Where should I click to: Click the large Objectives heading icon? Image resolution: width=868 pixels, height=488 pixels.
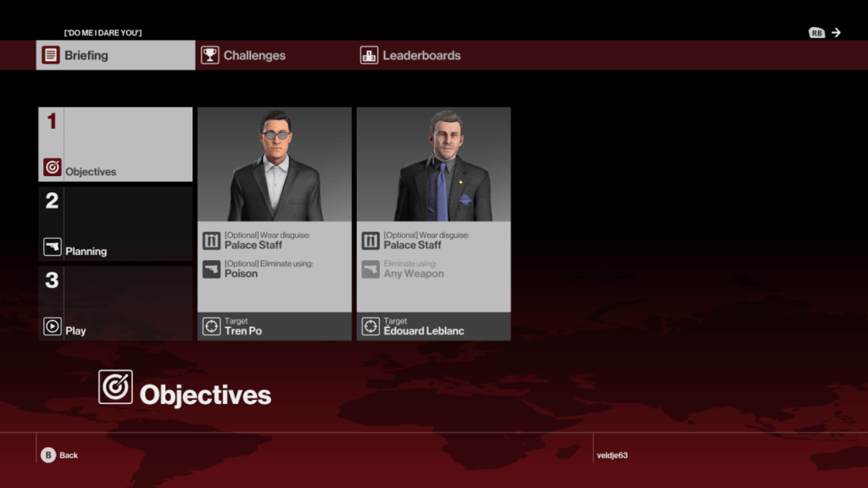[115, 386]
